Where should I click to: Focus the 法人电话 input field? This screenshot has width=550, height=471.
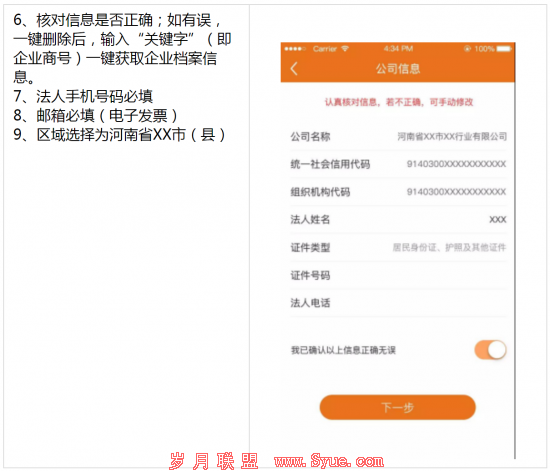pos(398,303)
